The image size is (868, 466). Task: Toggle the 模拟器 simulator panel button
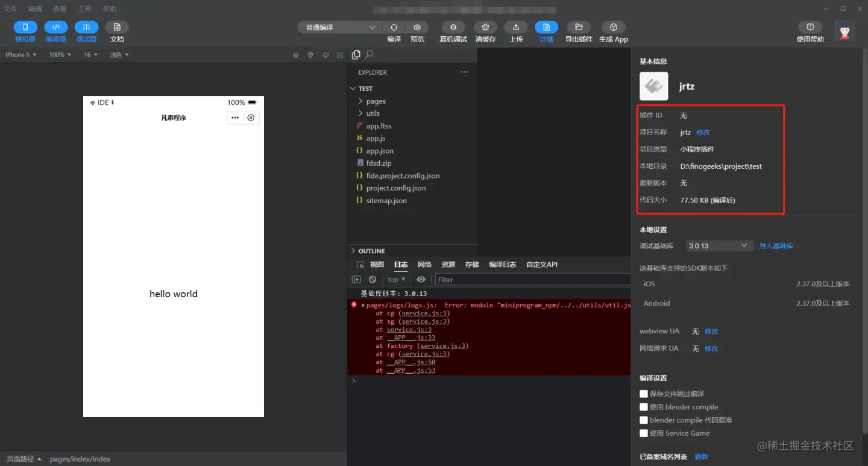pos(25,27)
